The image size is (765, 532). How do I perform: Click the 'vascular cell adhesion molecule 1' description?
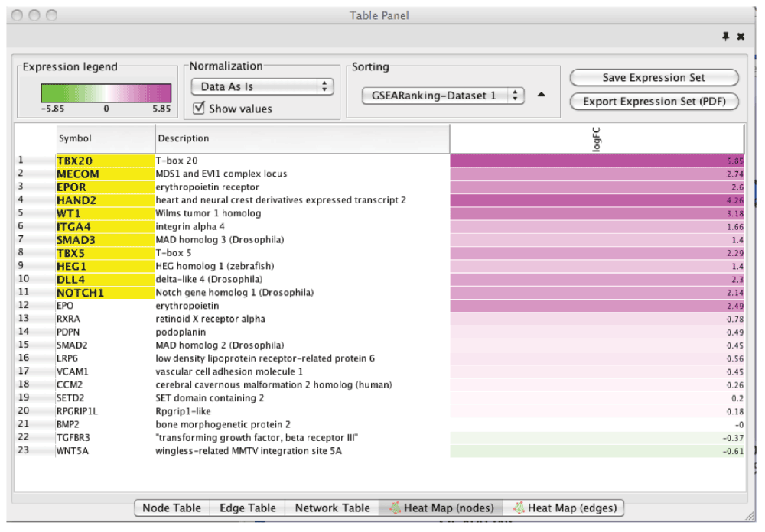pyautogui.click(x=229, y=371)
